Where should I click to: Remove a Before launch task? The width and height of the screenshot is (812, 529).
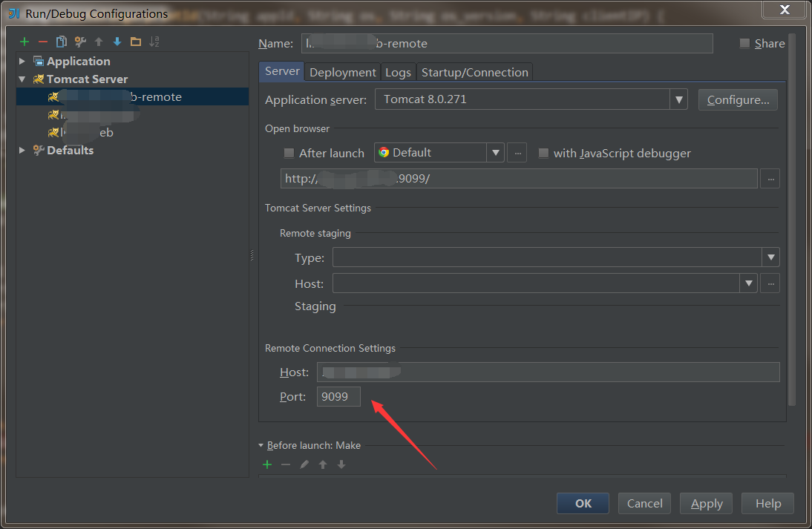point(286,464)
